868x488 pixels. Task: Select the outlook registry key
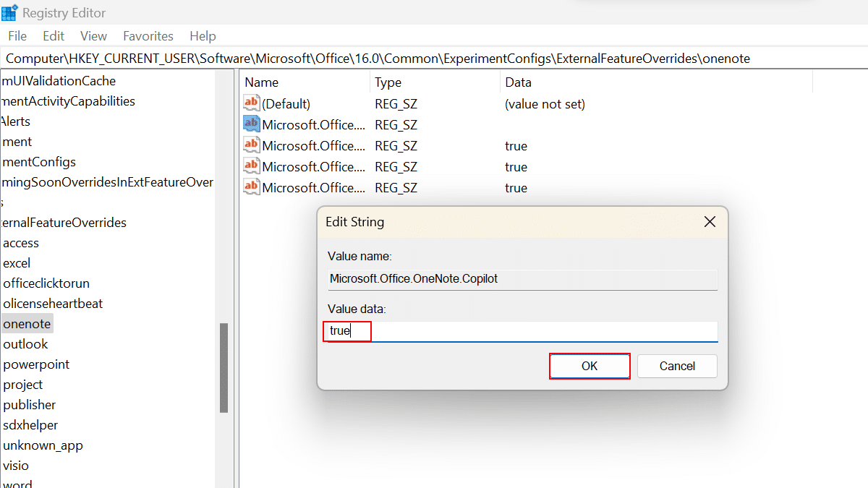point(25,343)
